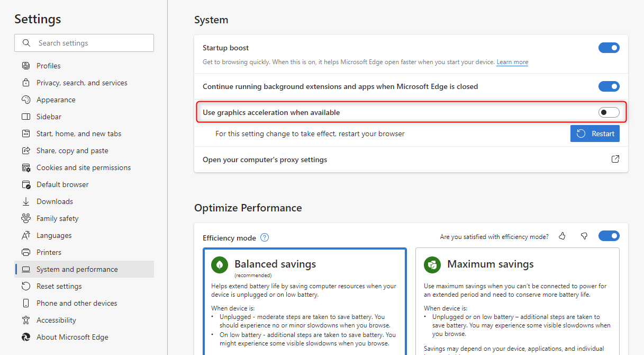Turn off background extensions toggle
Viewport: 644px width, 355px height.
(x=609, y=86)
